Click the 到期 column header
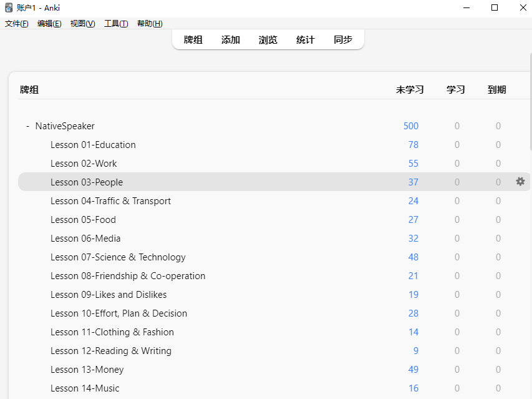Viewport: 532px width, 399px height. pyautogui.click(x=496, y=90)
